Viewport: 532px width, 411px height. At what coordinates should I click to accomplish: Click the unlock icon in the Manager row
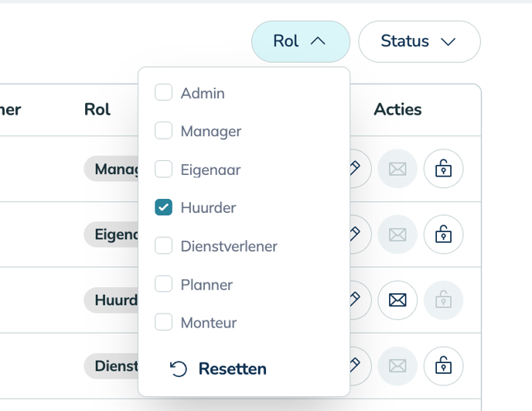tap(443, 169)
